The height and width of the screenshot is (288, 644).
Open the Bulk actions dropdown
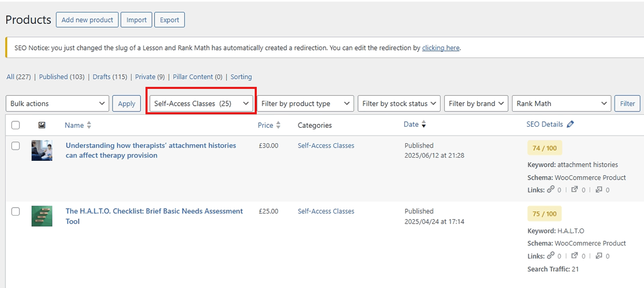[x=57, y=104]
